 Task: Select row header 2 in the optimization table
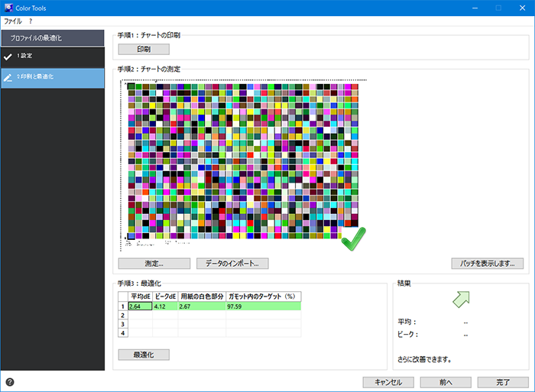tap(123, 316)
